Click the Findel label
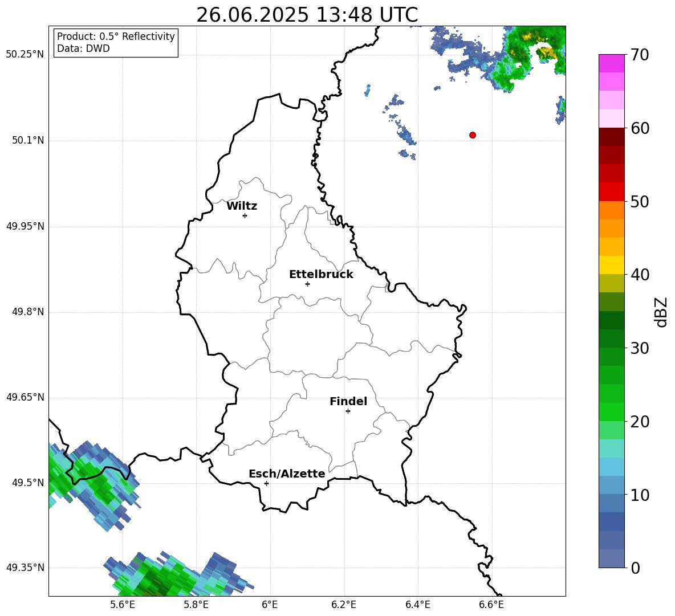The width and height of the screenshot is (675, 616). pyautogui.click(x=348, y=401)
